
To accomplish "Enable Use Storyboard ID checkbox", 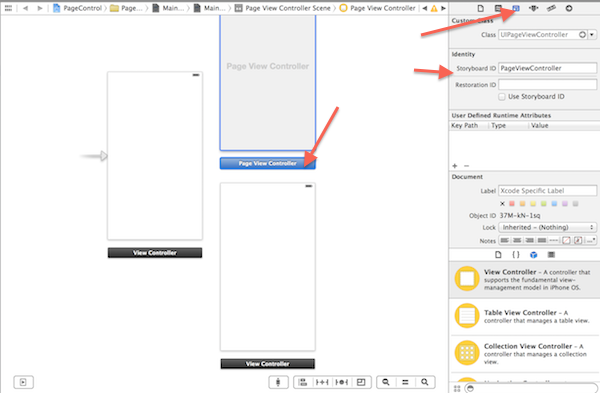I will point(502,97).
